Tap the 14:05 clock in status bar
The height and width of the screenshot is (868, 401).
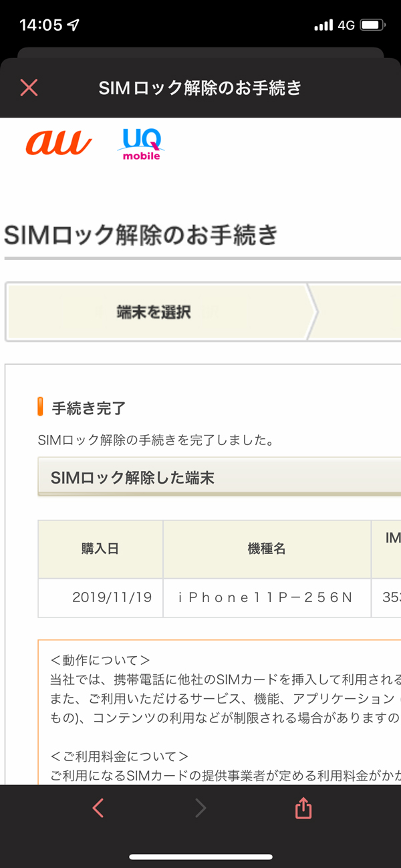pyautogui.click(x=40, y=25)
